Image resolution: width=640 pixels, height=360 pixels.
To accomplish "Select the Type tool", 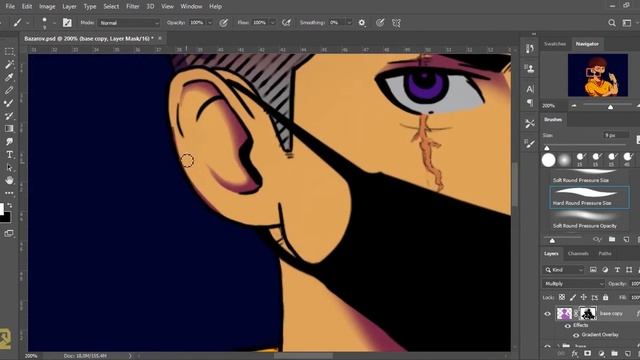I will (x=9, y=155).
